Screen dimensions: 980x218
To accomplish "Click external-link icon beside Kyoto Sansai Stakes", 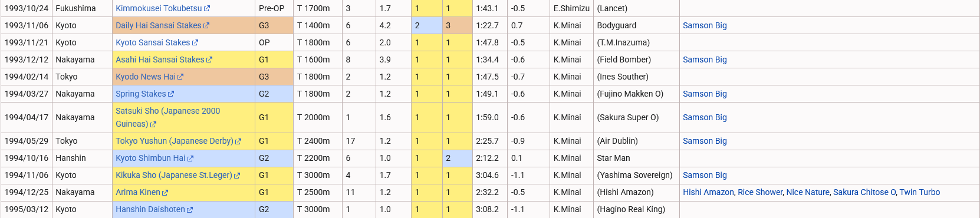I will [x=195, y=43].
